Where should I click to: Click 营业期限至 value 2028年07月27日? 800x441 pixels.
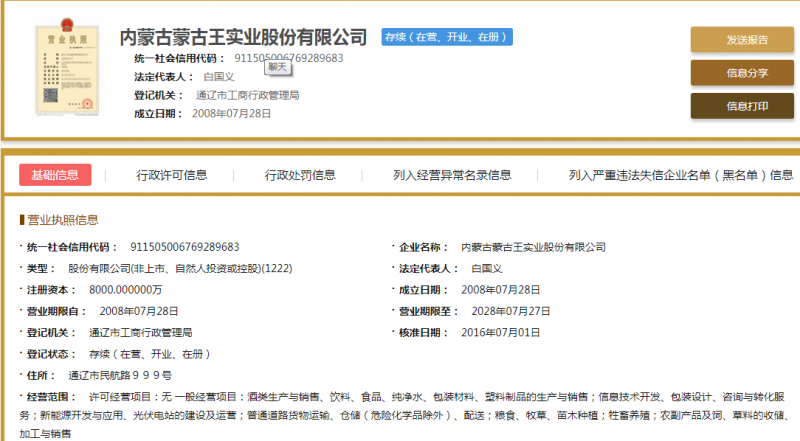pyautogui.click(x=511, y=311)
